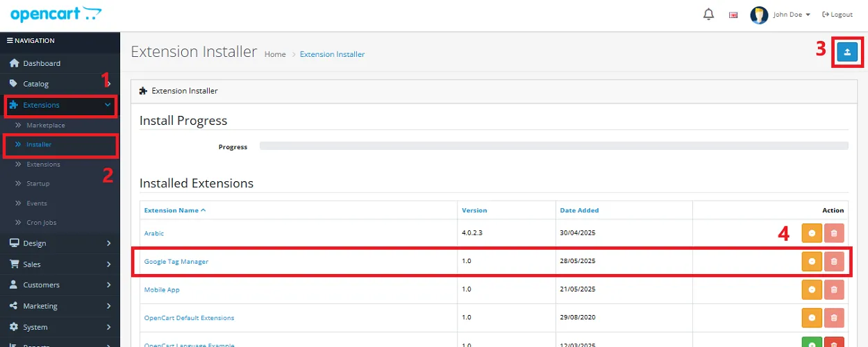The width and height of the screenshot is (868, 347).
Task: Expand the Sales navigation section
Action: click(x=60, y=264)
